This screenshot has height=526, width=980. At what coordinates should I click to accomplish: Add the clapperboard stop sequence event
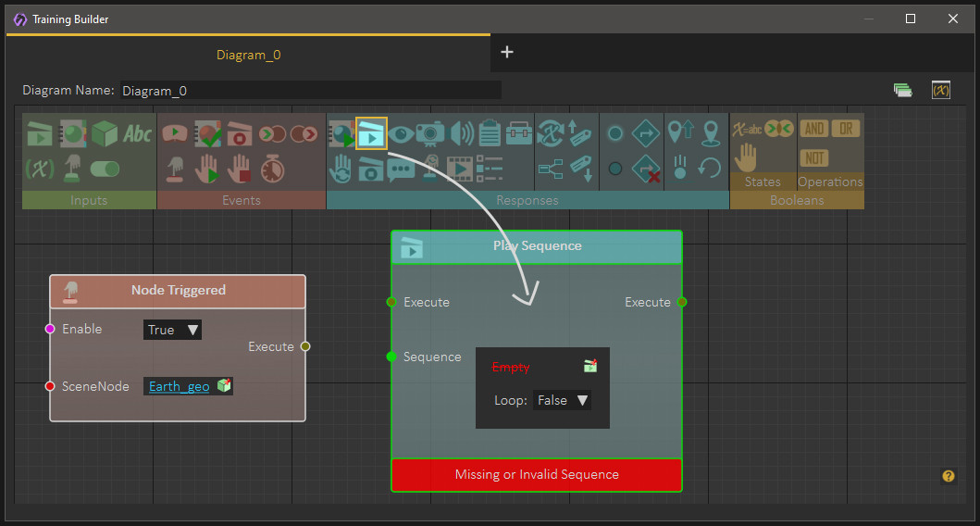point(240,133)
